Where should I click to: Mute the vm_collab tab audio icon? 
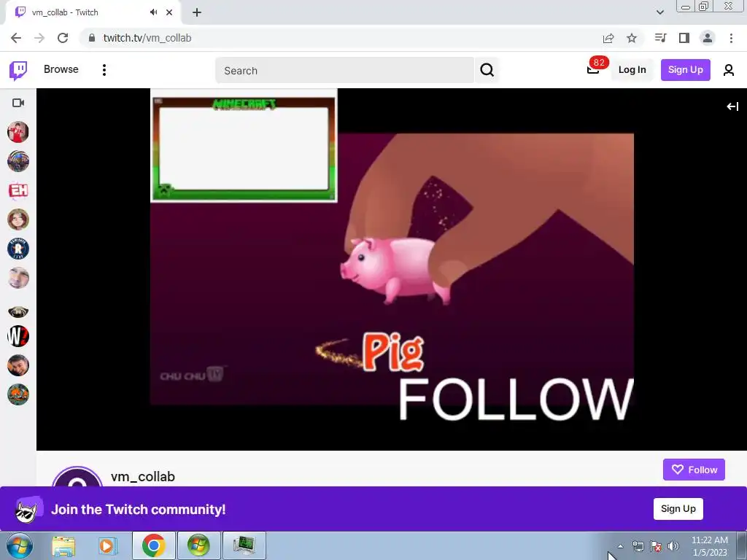pyautogui.click(x=153, y=12)
